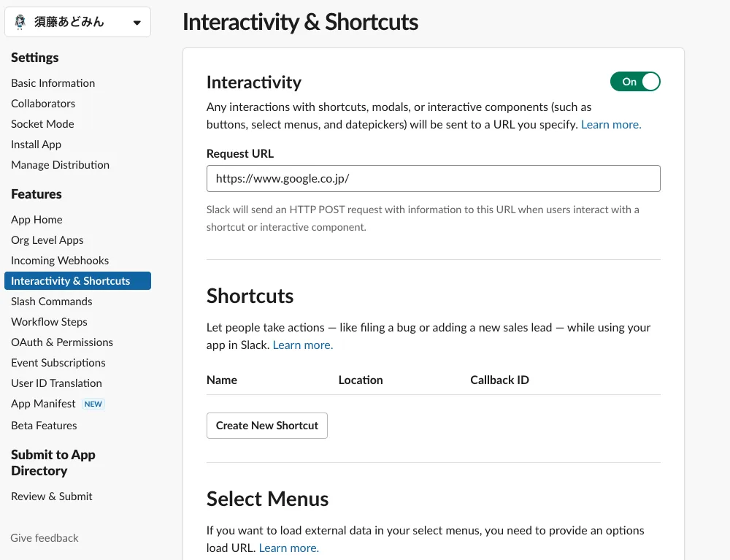Go to OAuth & Permissions
This screenshot has width=730, height=560.
62,342
